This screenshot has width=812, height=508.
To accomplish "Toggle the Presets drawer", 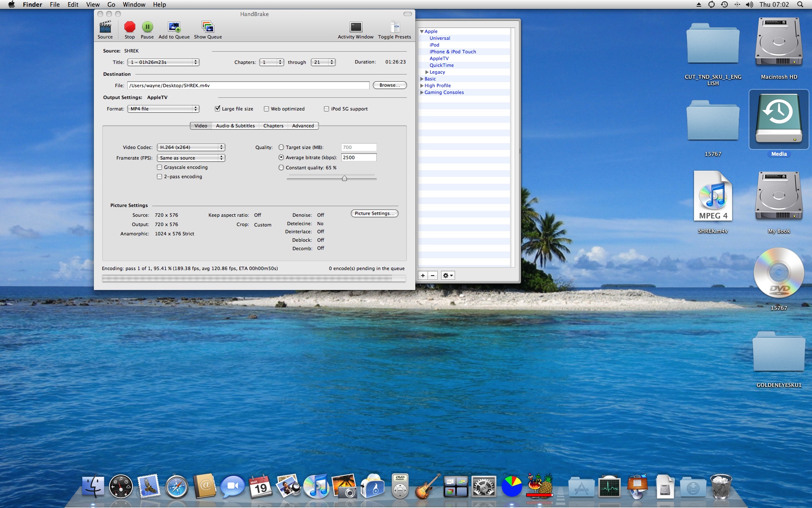I will 394,28.
